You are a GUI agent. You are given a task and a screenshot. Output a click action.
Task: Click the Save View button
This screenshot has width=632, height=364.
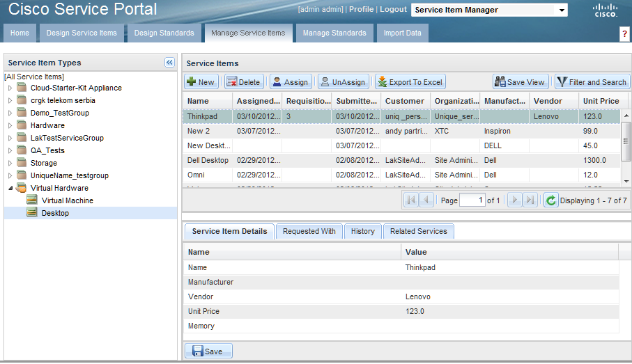pos(520,82)
